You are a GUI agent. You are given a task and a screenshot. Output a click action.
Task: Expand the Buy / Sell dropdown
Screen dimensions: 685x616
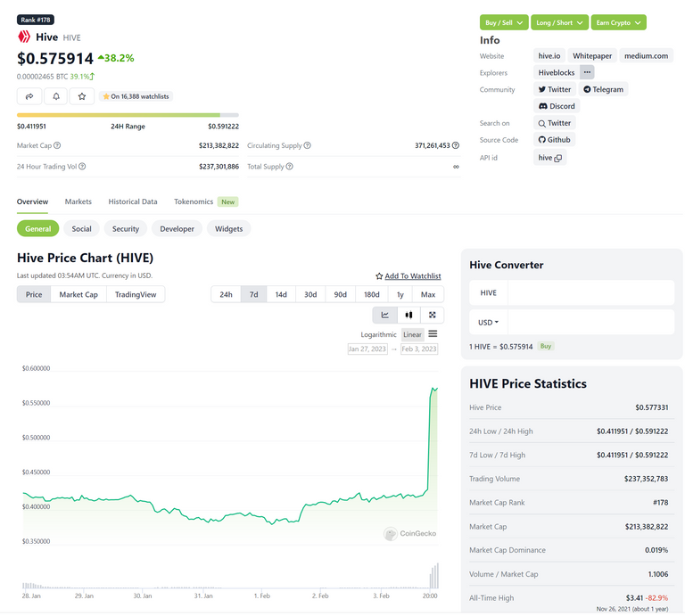[504, 22]
